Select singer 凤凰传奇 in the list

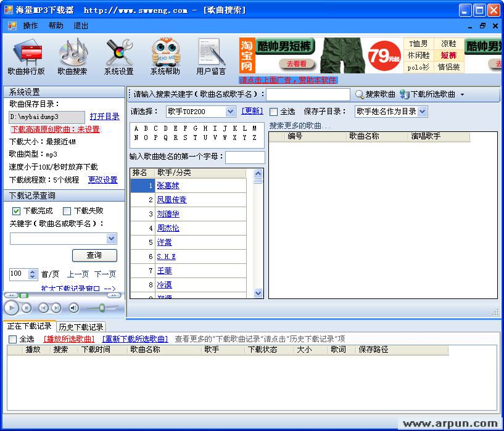coord(171,200)
